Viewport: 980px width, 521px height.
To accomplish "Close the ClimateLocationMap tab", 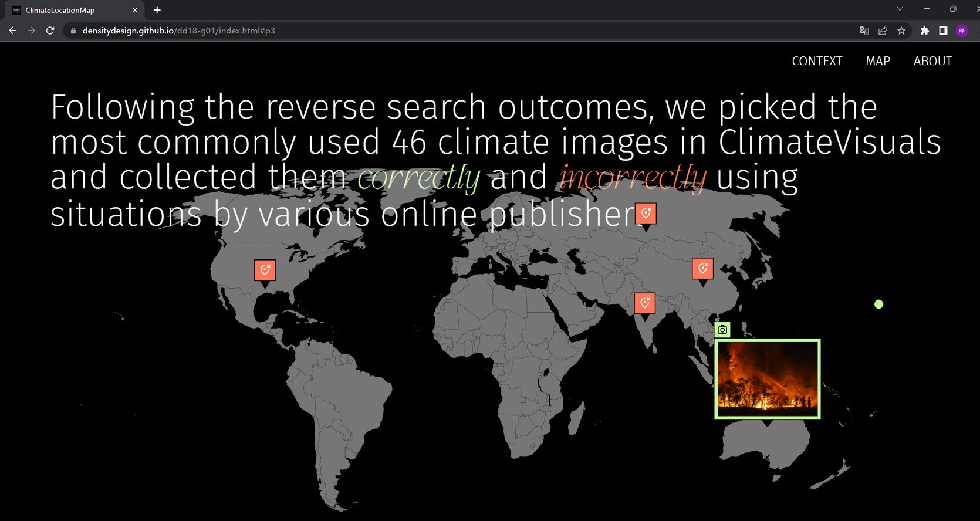I will pyautogui.click(x=135, y=10).
